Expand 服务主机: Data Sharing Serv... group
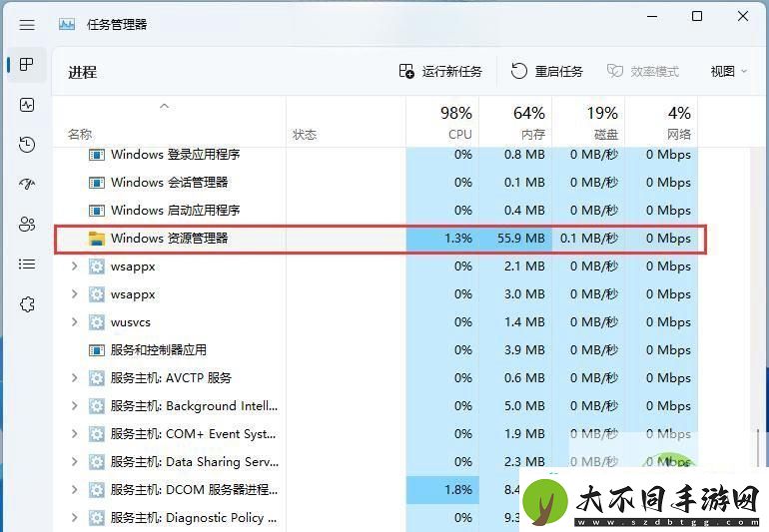769x532 pixels. [x=75, y=462]
